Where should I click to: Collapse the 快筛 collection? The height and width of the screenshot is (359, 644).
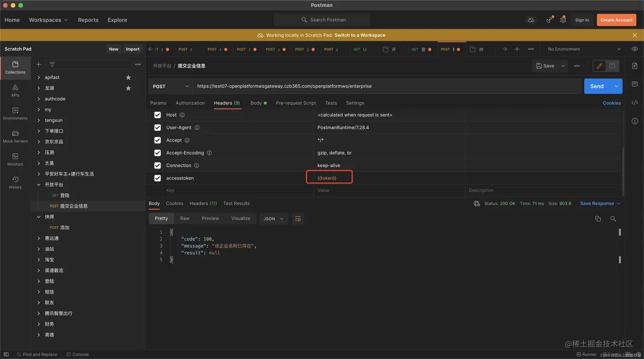[39, 217]
